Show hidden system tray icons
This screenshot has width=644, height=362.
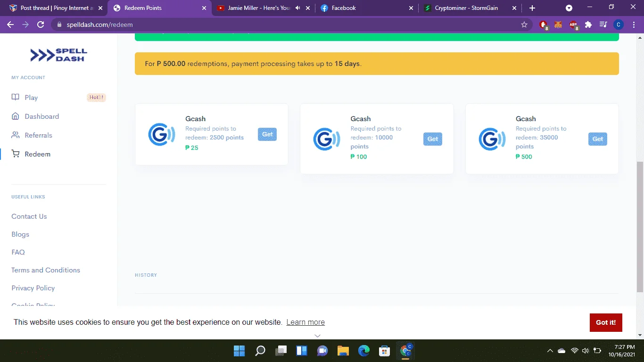coord(550,351)
